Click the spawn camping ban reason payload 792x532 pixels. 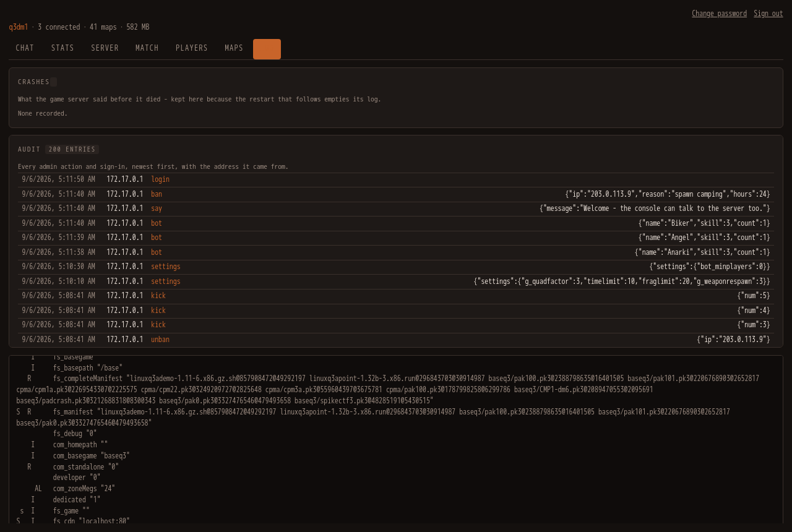click(x=668, y=194)
